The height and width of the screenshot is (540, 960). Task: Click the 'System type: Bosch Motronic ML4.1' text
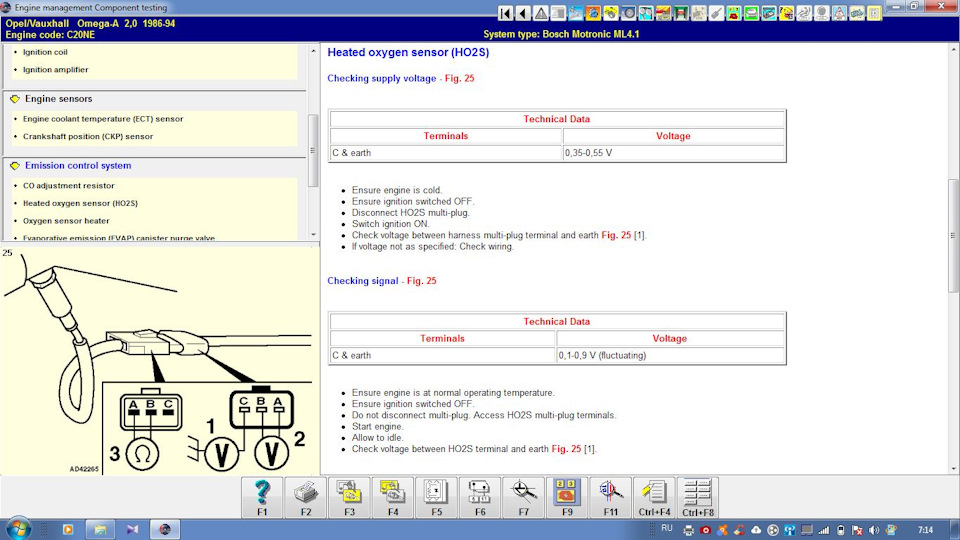coord(561,34)
